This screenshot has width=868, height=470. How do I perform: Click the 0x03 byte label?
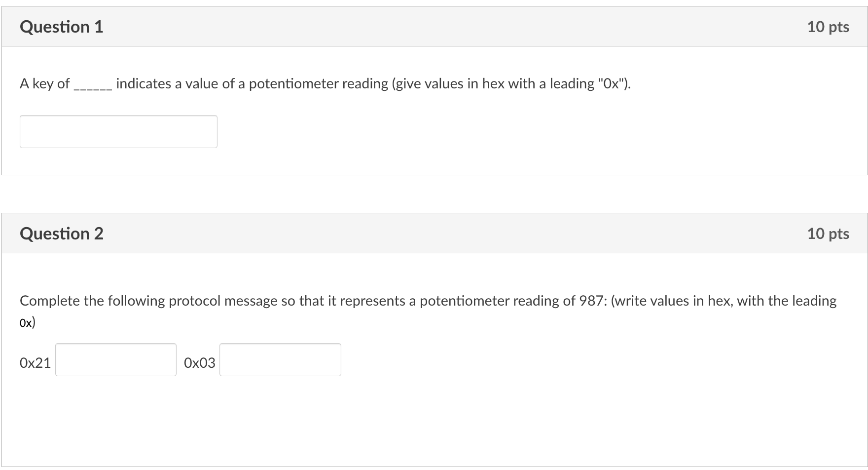click(x=200, y=363)
